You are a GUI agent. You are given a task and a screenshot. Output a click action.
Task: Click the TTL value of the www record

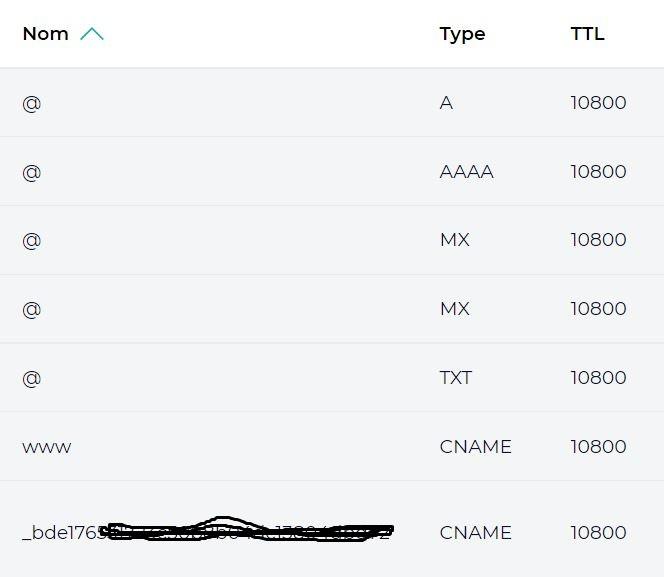598,447
